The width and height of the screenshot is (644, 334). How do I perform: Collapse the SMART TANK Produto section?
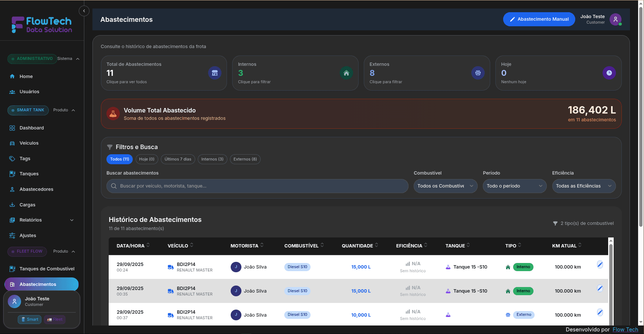[x=73, y=110]
